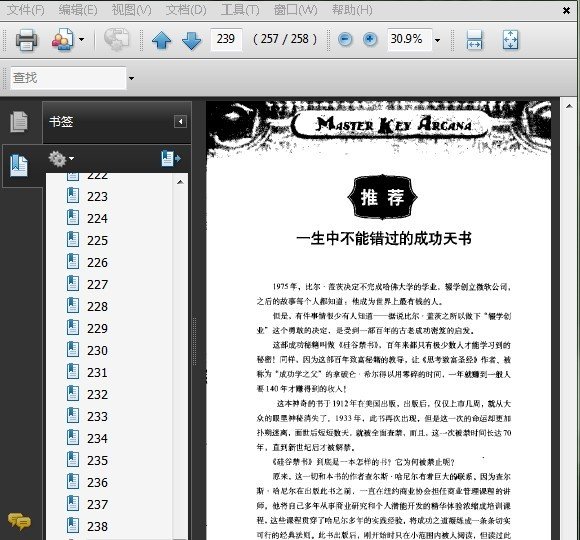Click the bookmark icon beside 234
This screenshot has width=580, height=540.
(73, 438)
